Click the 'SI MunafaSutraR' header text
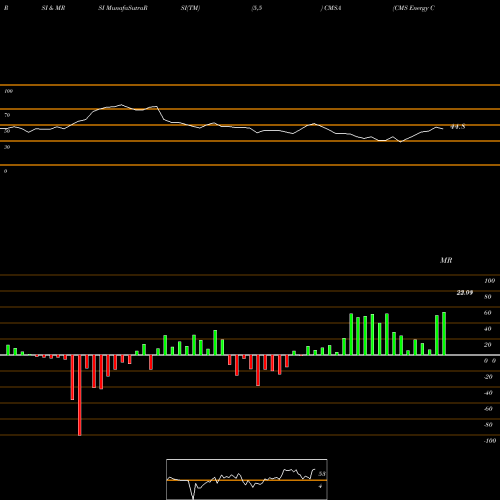 pos(123,8)
